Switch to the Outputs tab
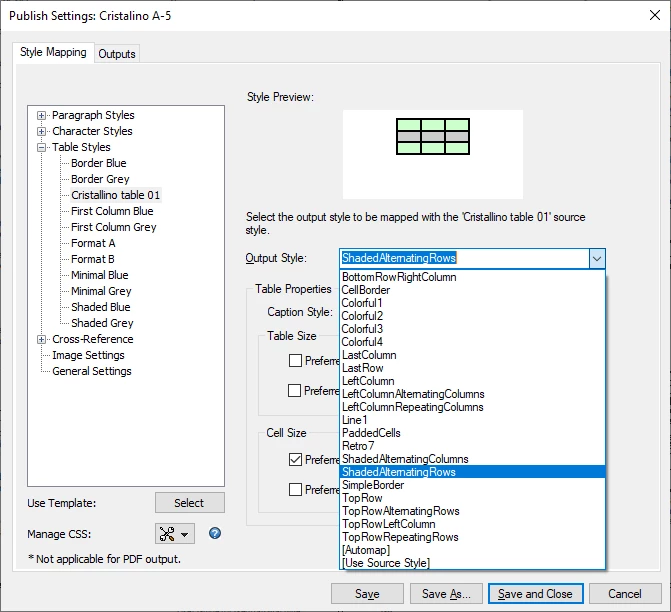The image size is (671, 612). click(117, 54)
